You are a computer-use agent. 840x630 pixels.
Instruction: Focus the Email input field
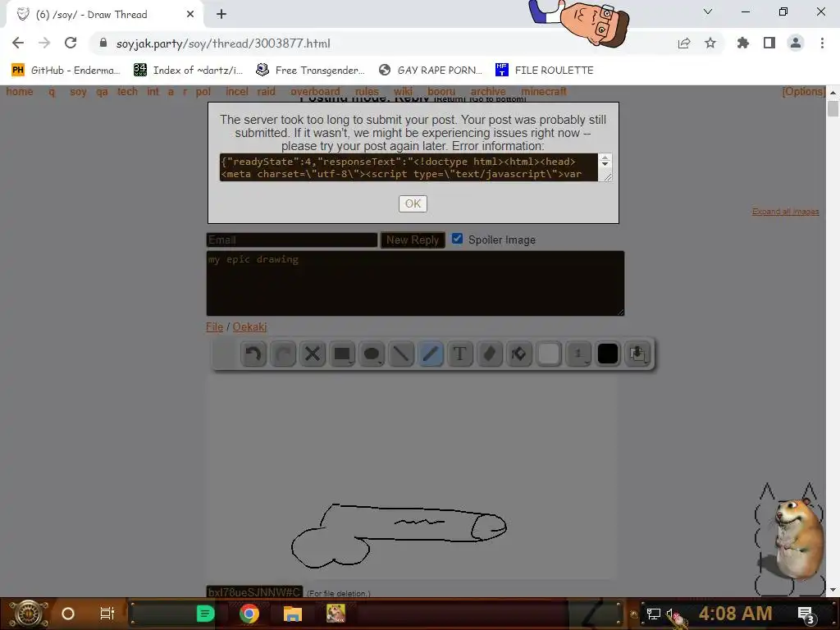[x=292, y=240]
